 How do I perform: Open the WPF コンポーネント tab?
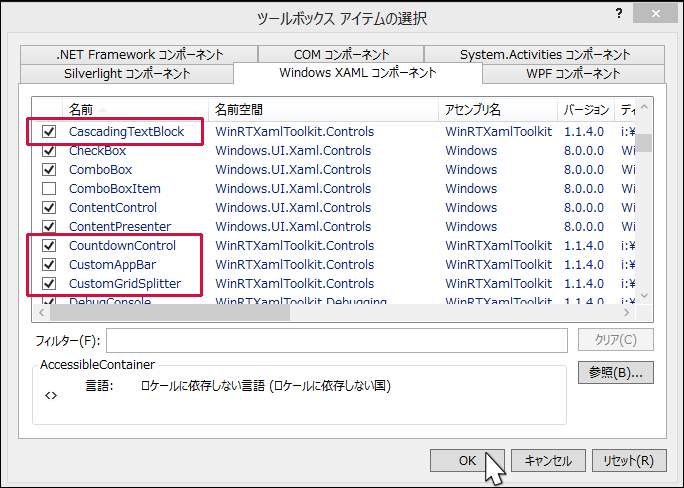(x=573, y=73)
